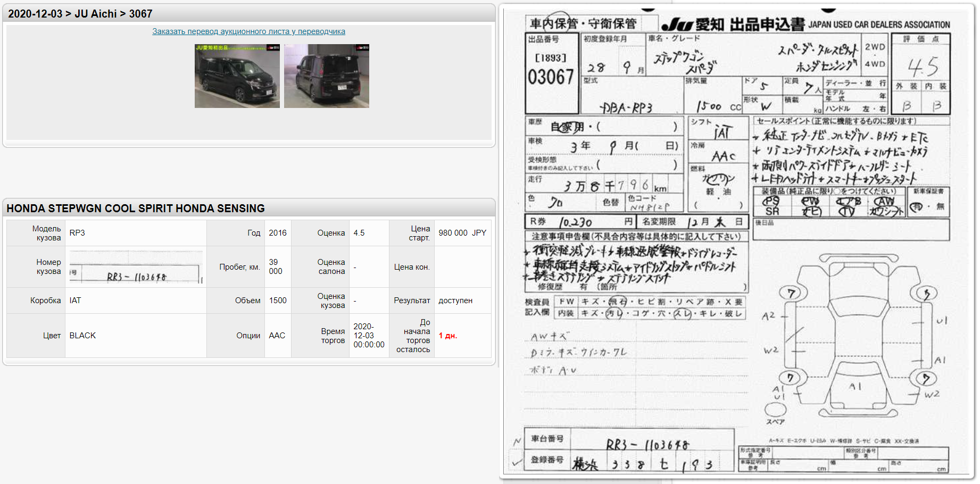
Task: Click the Номер кузова label
Action: [48, 266]
